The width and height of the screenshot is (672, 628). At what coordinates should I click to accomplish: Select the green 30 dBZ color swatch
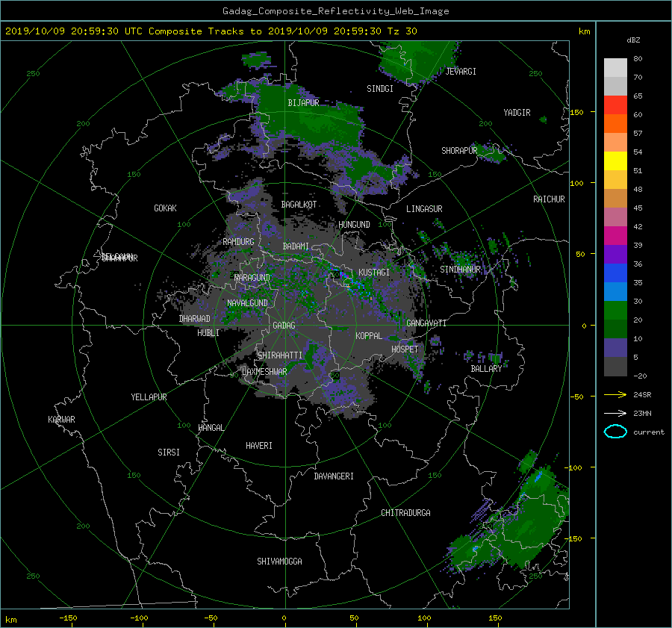(x=615, y=311)
